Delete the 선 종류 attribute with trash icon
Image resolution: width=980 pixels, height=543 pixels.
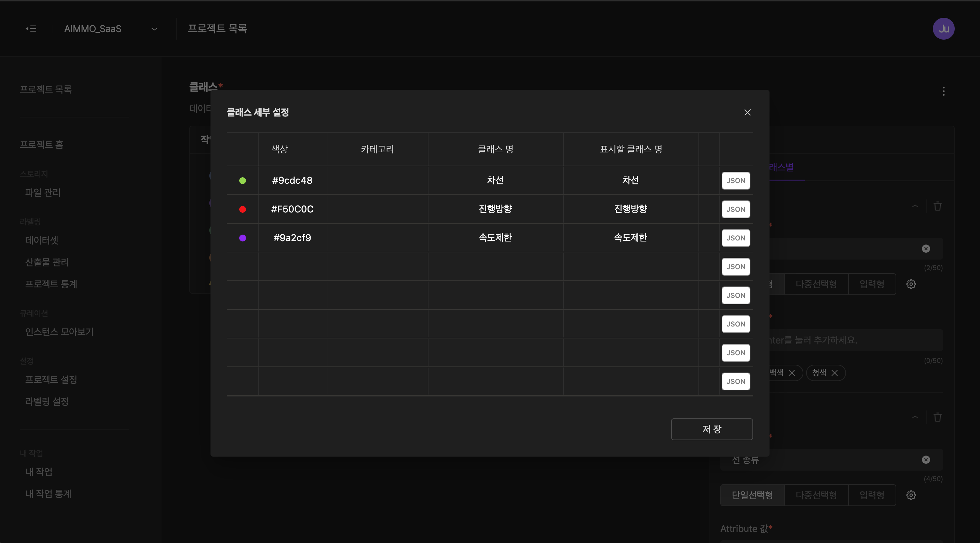tap(937, 417)
